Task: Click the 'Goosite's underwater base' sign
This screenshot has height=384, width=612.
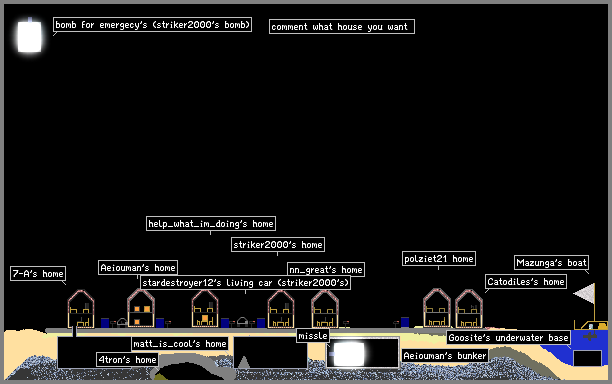Action: (x=508, y=338)
